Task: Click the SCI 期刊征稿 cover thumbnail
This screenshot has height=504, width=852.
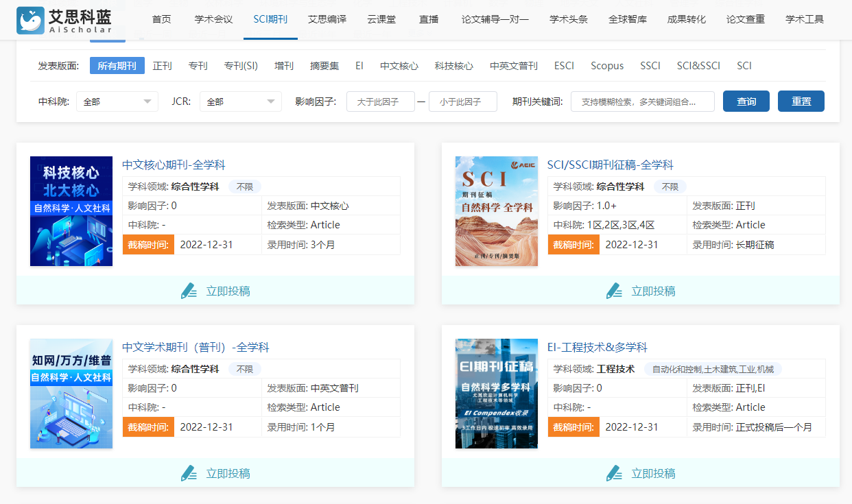Action: pos(496,211)
